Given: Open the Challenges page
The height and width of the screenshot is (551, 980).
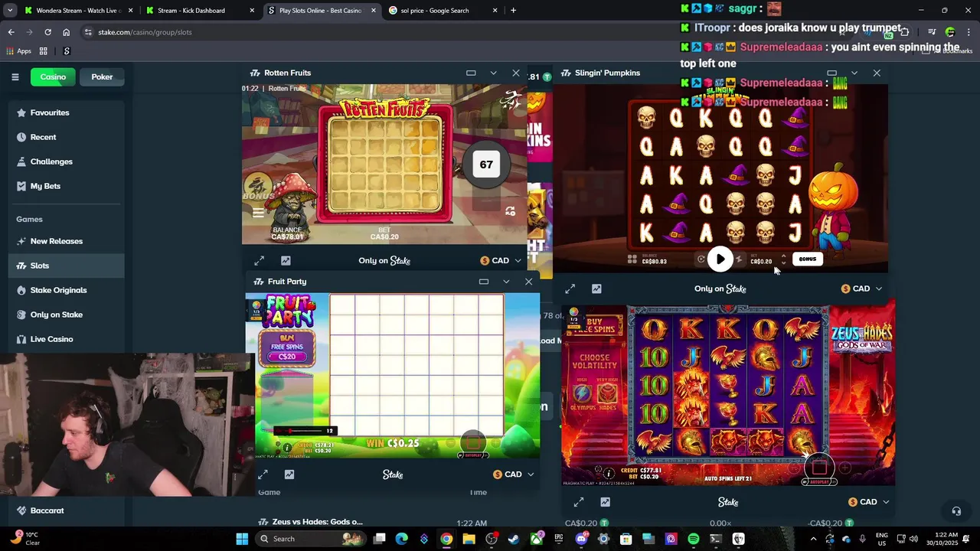Looking at the screenshot, I should click(x=66, y=161).
